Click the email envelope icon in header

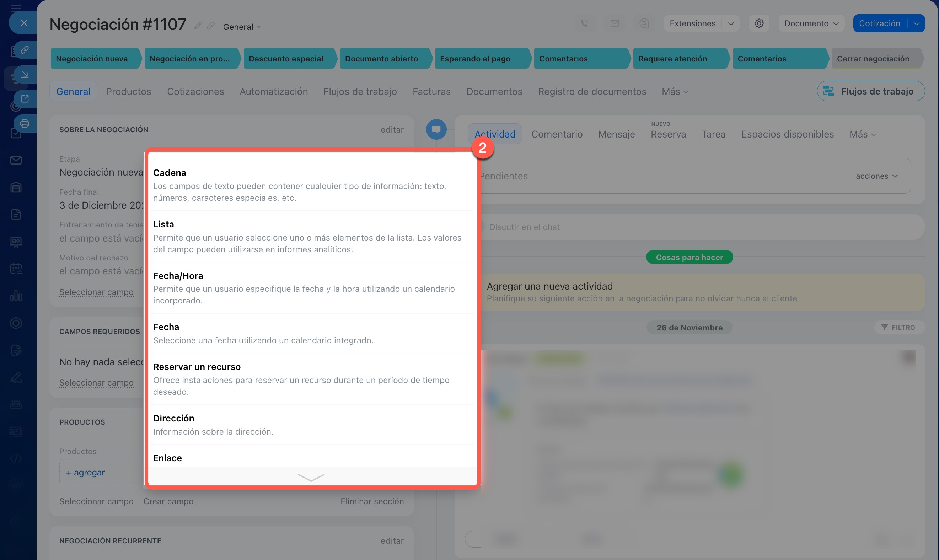615,23
